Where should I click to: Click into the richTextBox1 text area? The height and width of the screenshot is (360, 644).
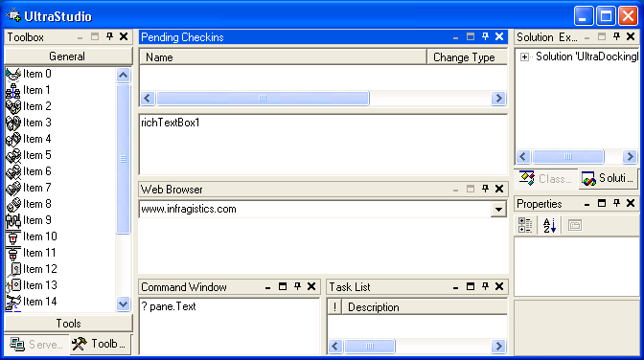[324, 145]
